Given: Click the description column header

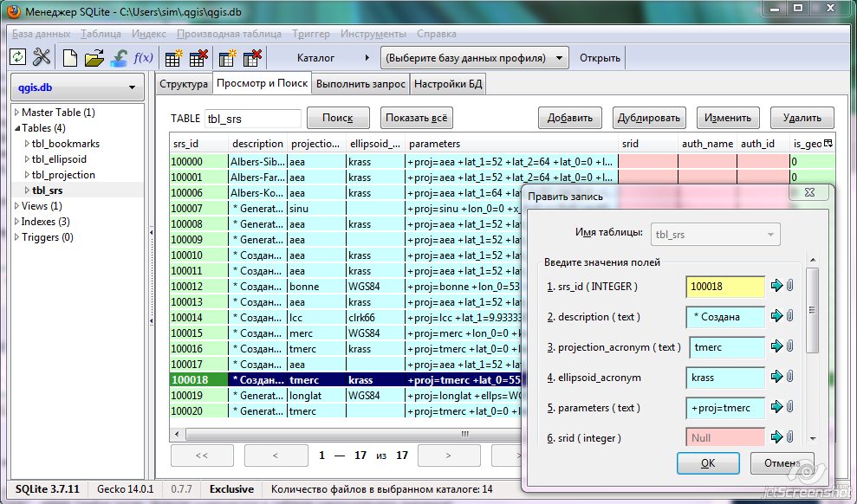Looking at the screenshot, I should pyautogui.click(x=257, y=144).
